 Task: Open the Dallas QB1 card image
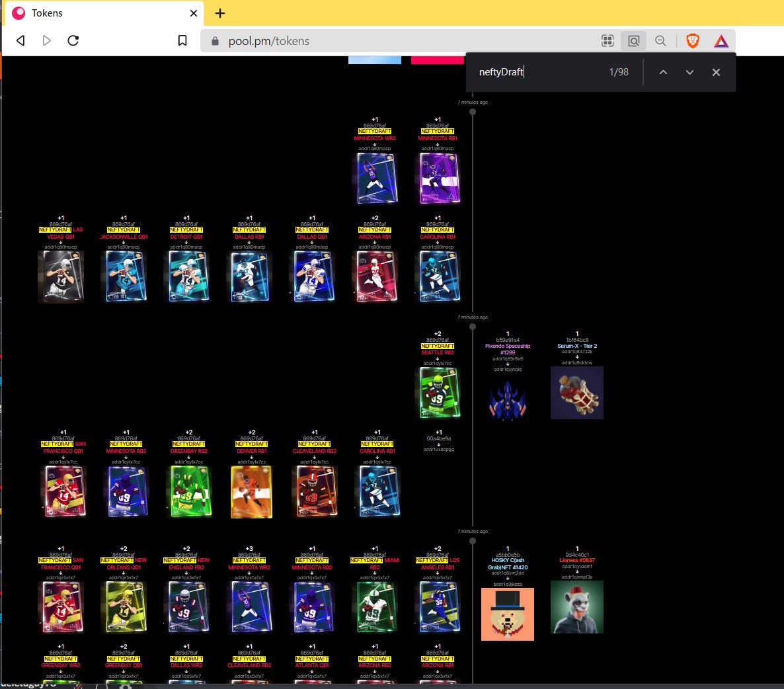313,276
